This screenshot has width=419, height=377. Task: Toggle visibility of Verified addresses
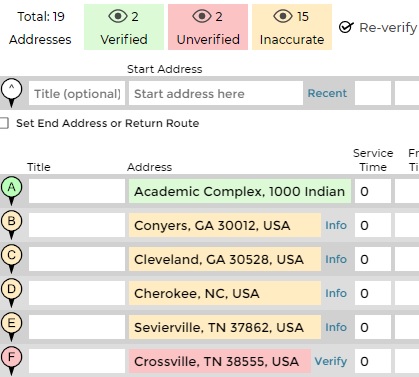[x=118, y=16]
